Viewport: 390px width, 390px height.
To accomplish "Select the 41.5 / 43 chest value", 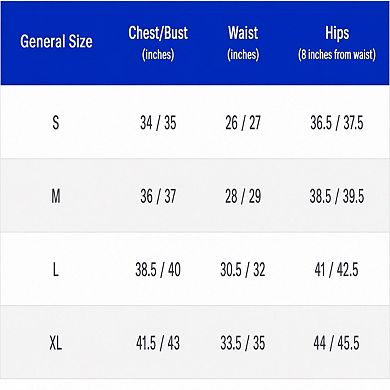I will [158, 343].
